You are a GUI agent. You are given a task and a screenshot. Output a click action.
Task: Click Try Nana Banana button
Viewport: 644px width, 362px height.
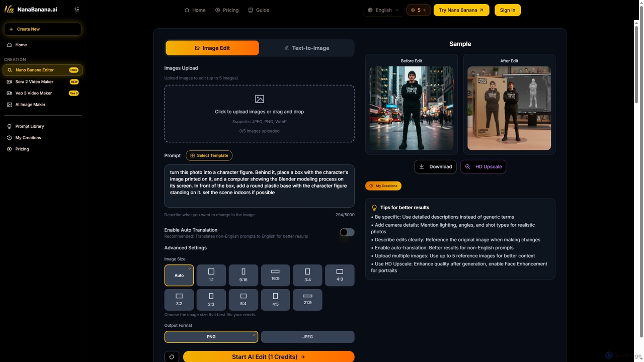[x=461, y=10]
